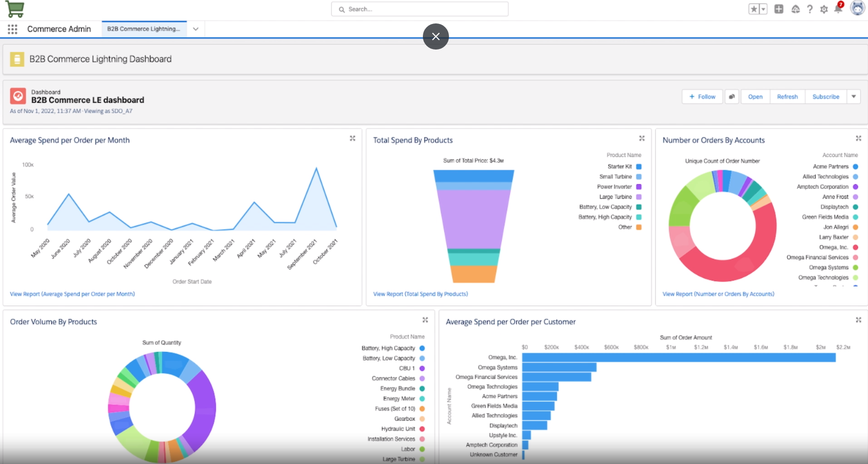Open the more actions dropdown beside Subscribe

(854, 96)
